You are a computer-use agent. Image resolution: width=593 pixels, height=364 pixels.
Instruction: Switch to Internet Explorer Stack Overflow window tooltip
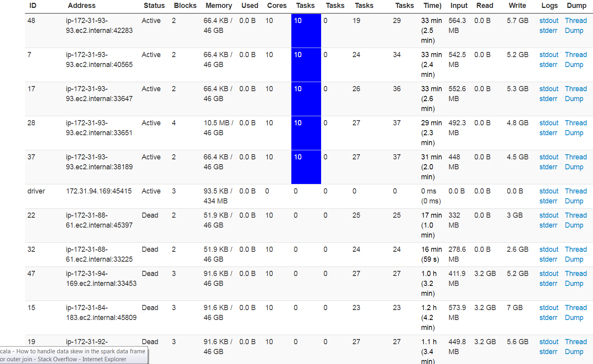[x=73, y=355]
